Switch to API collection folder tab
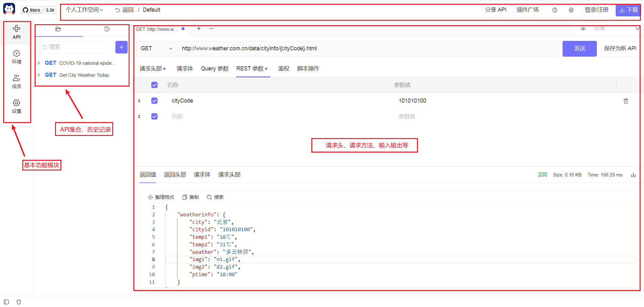 pyautogui.click(x=58, y=29)
